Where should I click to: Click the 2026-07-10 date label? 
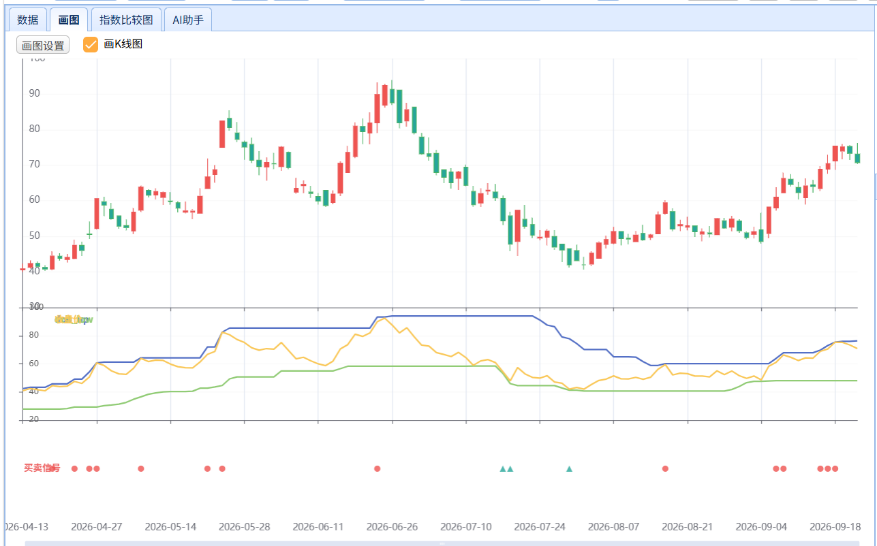click(x=466, y=527)
